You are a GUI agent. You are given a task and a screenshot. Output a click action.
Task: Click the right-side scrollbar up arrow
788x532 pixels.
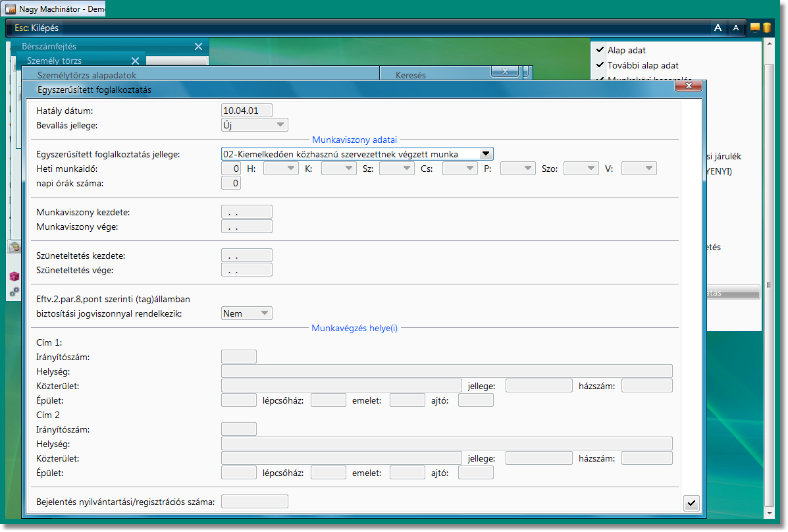(x=770, y=43)
